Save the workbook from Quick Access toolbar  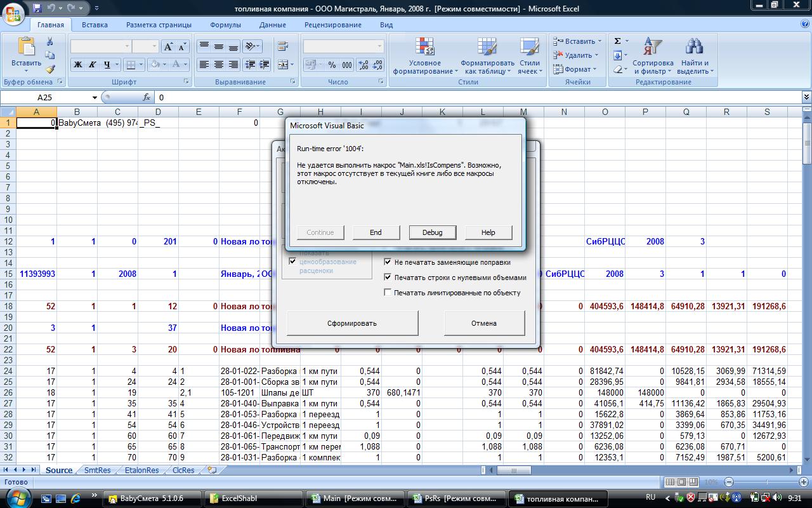click(x=37, y=8)
